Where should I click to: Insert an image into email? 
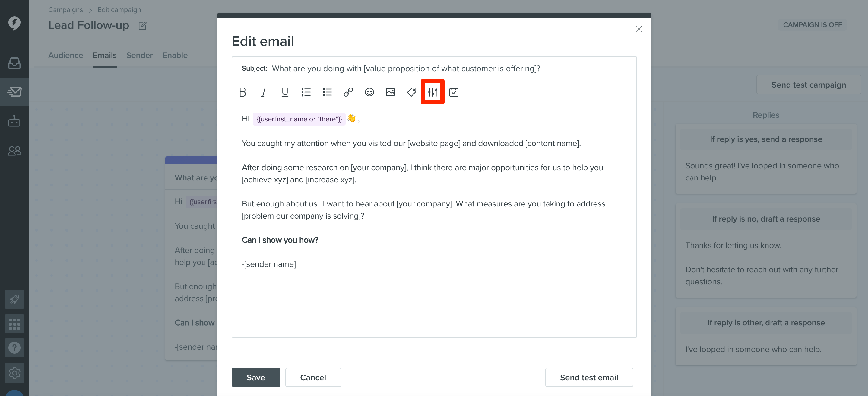click(390, 92)
